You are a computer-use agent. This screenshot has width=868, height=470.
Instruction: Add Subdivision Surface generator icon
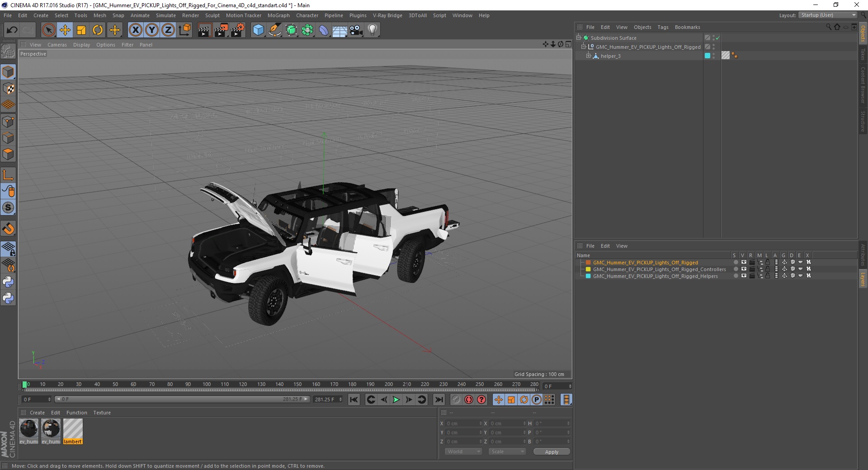coord(291,30)
